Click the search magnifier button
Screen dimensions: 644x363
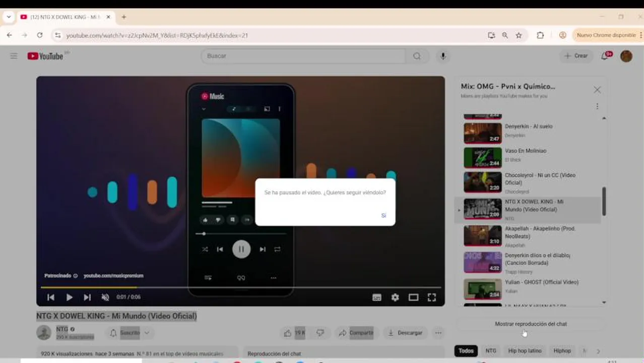click(x=417, y=56)
